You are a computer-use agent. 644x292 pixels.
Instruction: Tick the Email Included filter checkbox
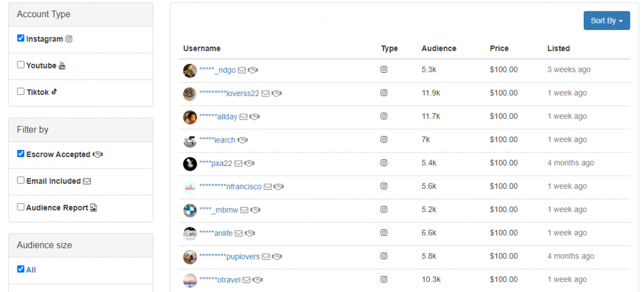point(21,180)
